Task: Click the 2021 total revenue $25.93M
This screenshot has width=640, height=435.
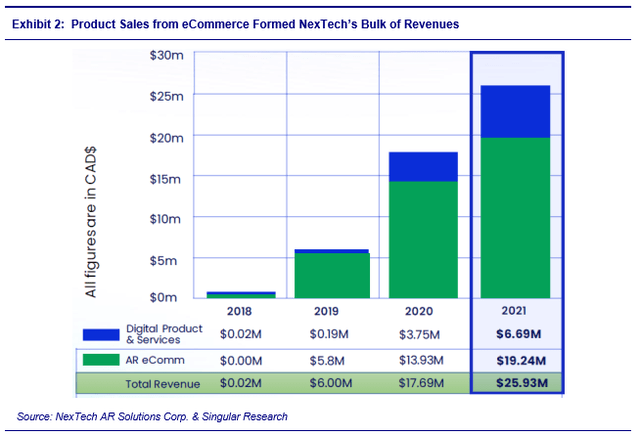Action: pyautogui.click(x=522, y=383)
